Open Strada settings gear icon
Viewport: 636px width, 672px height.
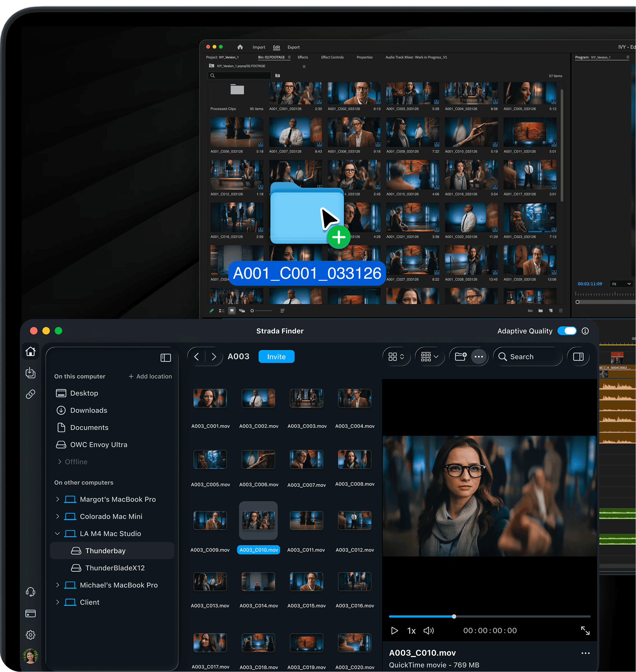tap(31, 635)
